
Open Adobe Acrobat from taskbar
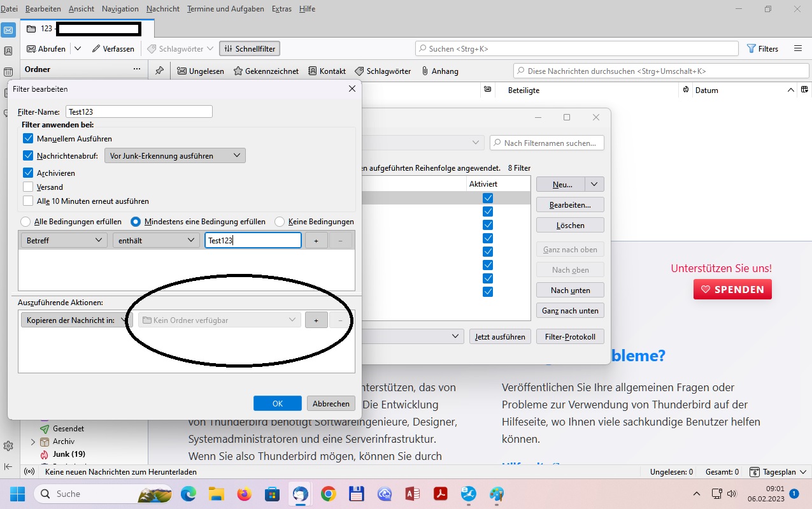[440, 494]
